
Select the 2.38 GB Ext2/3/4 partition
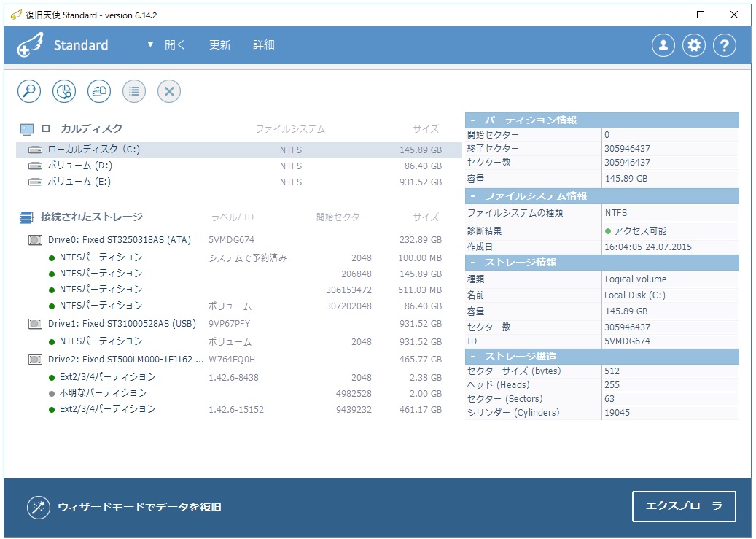pyautogui.click(x=238, y=377)
